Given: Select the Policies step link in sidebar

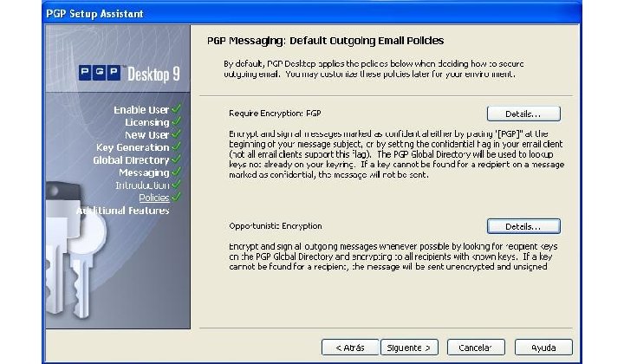Looking at the screenshot, I should [154, 198].
